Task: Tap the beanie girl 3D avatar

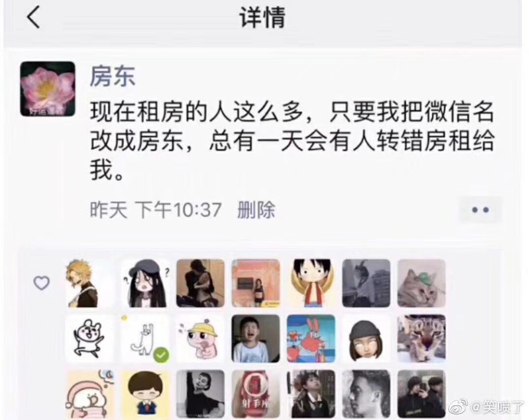Action: point(367,338)
